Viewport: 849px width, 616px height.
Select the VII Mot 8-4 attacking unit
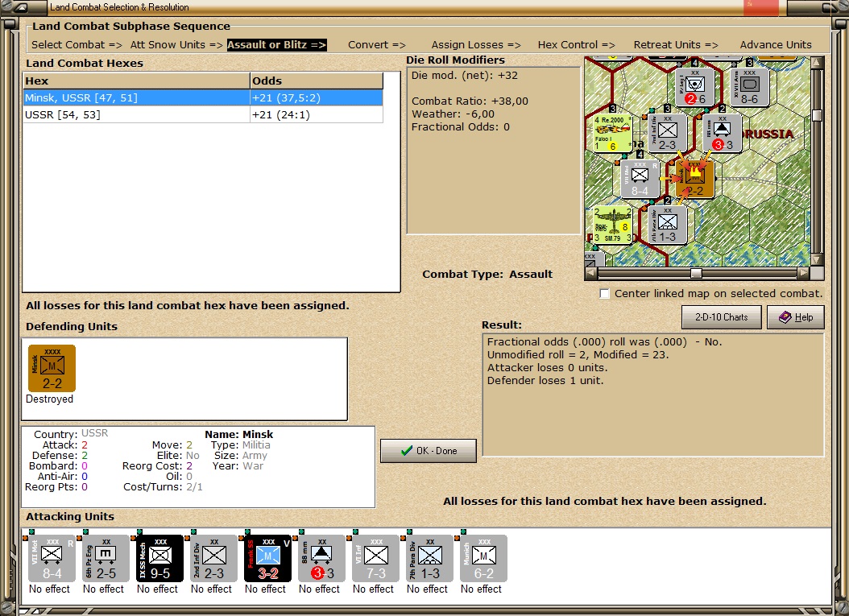[x=52, y=559]
